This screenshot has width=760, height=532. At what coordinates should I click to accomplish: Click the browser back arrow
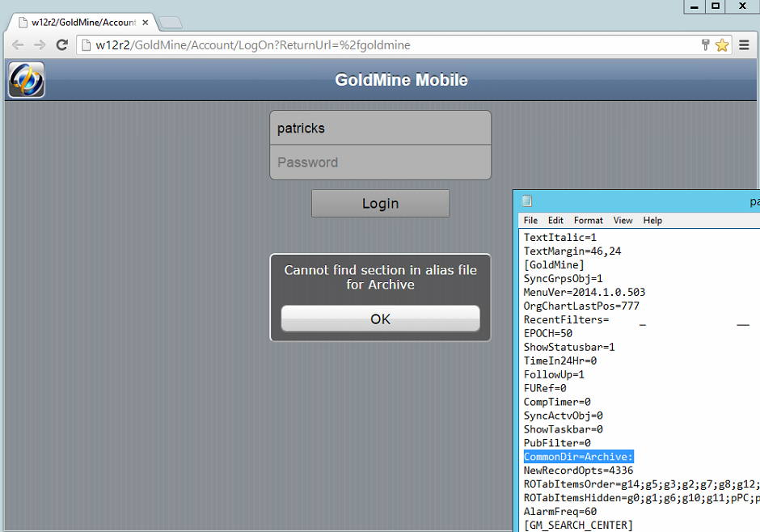(17, 45)
